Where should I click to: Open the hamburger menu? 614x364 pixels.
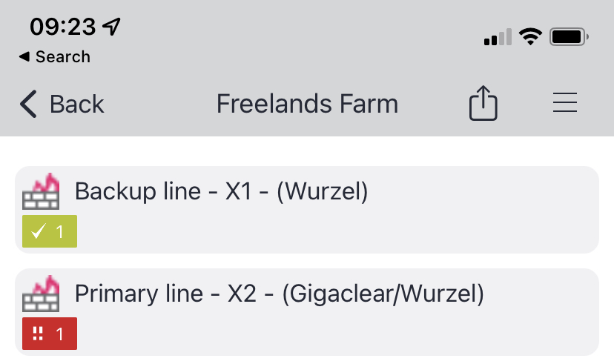[565, 103]
